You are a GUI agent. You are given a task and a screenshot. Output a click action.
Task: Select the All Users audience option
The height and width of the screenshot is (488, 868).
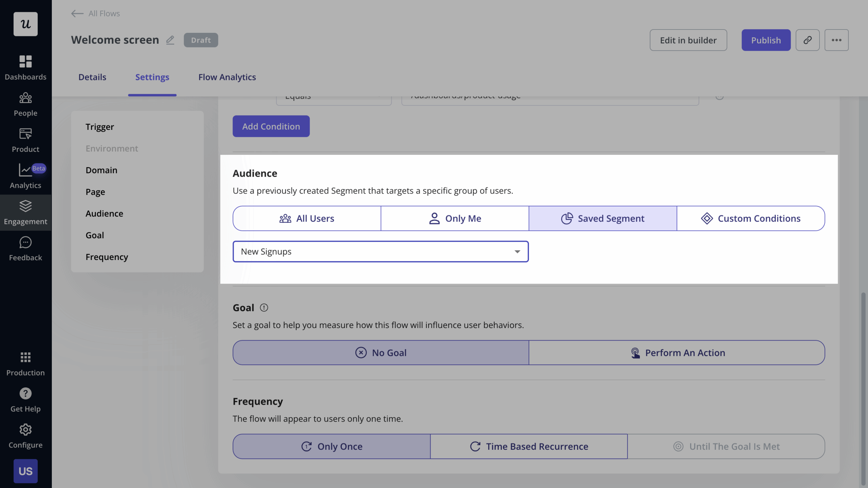click(307, 218)
